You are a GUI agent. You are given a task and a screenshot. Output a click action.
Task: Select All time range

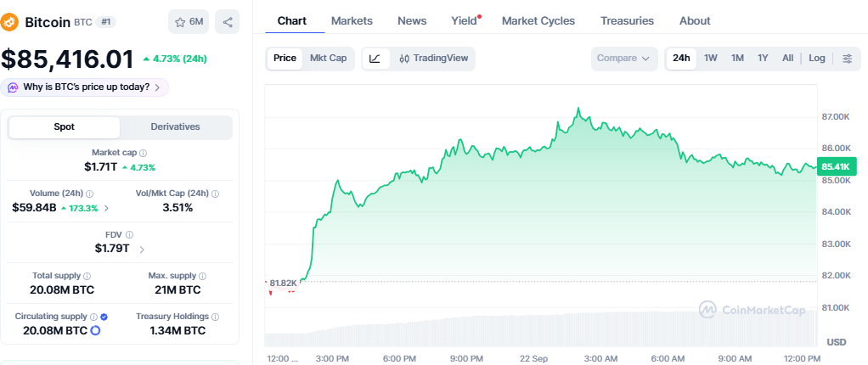point(787,59)
